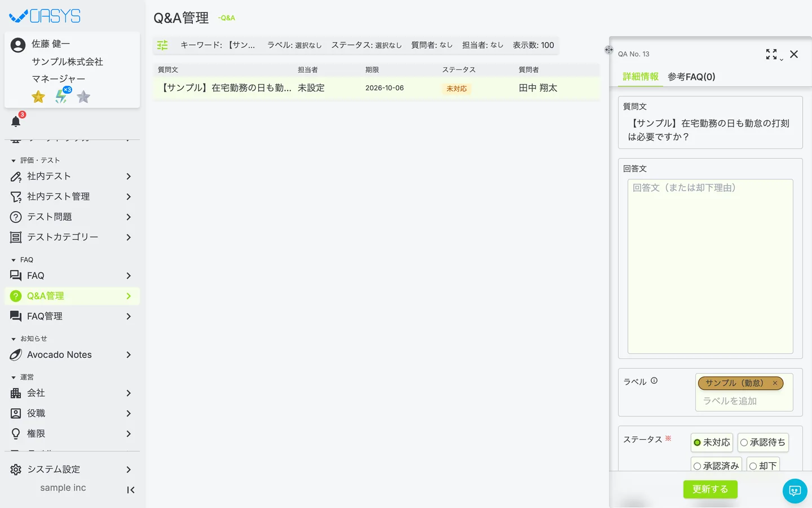Open the 役職 menu item
812x508 pixels.
tap(72, 414)
